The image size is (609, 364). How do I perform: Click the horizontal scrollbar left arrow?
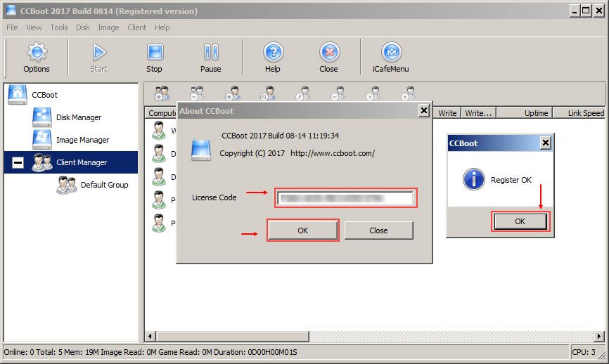click(x=150, y=336)
